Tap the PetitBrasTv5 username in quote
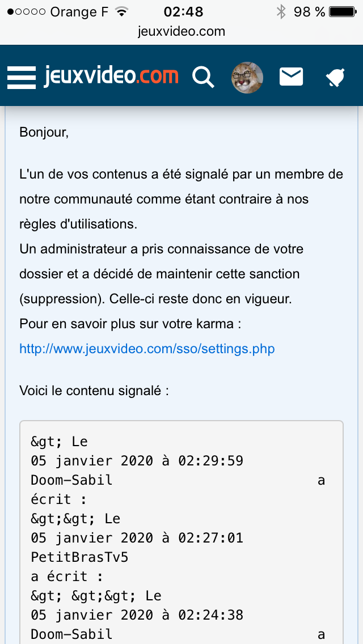 80,557
